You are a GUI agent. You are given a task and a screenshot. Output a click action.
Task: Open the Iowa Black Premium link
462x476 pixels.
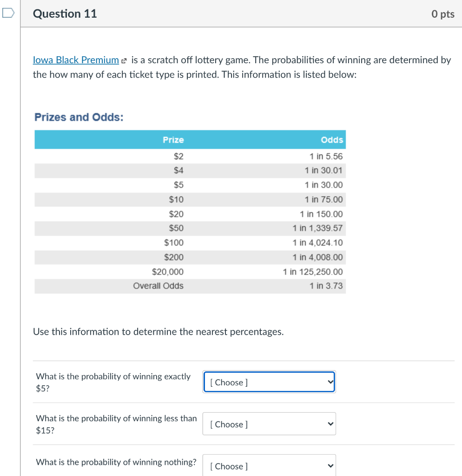tap(75, 59)
